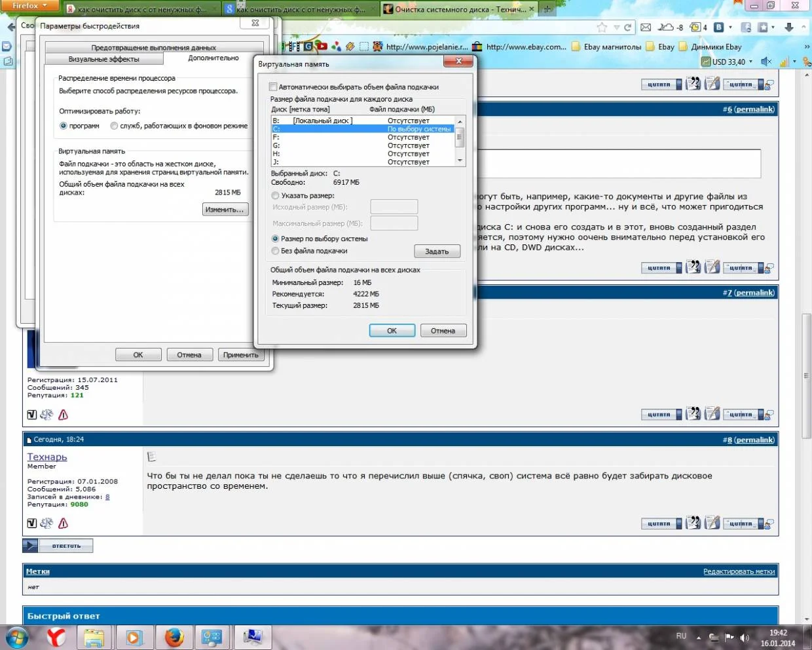Viewport: 812px width, 650px height.
Task: Click 'Редактировать метки' link
Action: pyautogui.click(x=739, y=571)
